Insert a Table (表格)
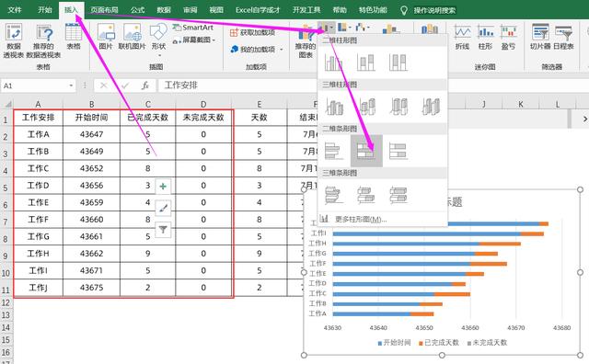This screenshot has width=589, height=364. [x=74, y=37]
